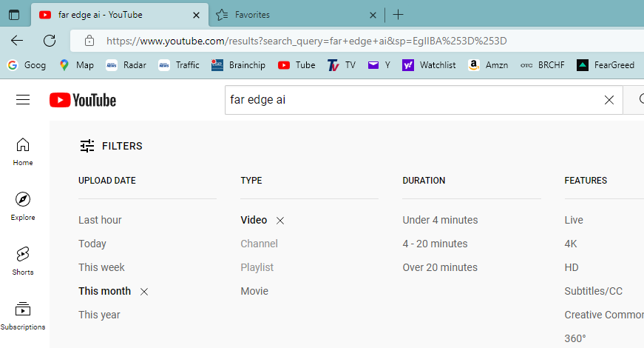Select the 4K feature filter
644x348 pixels.
point(570,244)
